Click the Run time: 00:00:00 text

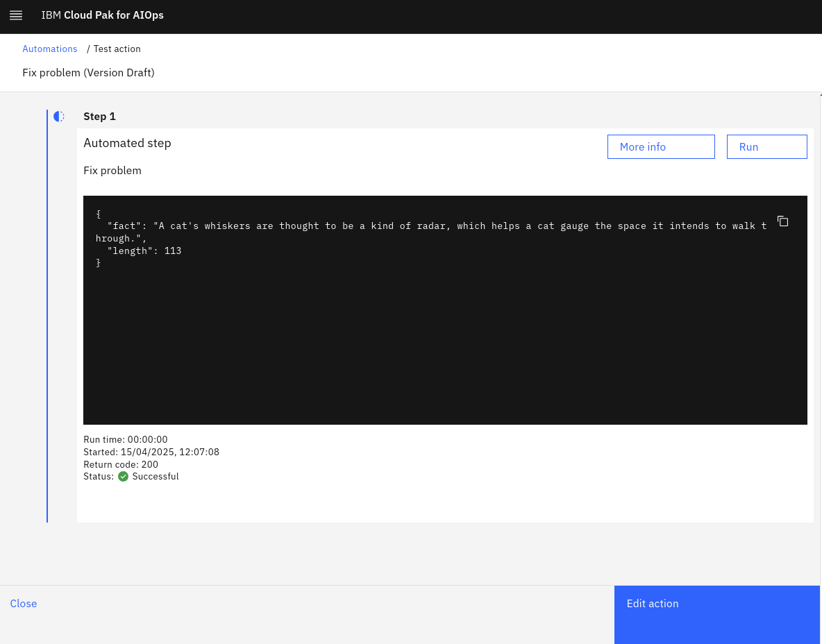point(125,439)
